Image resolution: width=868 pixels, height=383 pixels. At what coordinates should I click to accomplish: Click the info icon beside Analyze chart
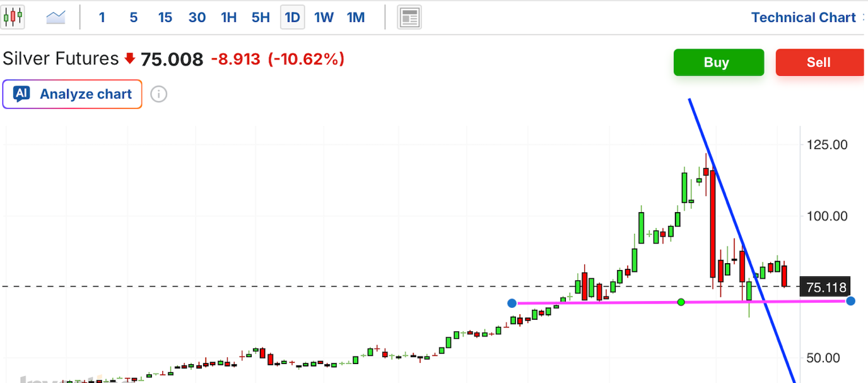(x=159, y=95)
